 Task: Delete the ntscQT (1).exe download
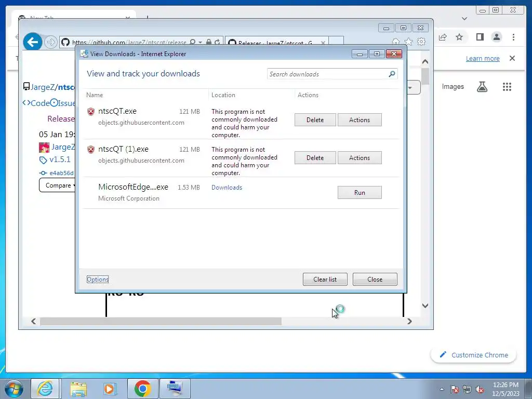pyautogui.click(x=315, y=158)
